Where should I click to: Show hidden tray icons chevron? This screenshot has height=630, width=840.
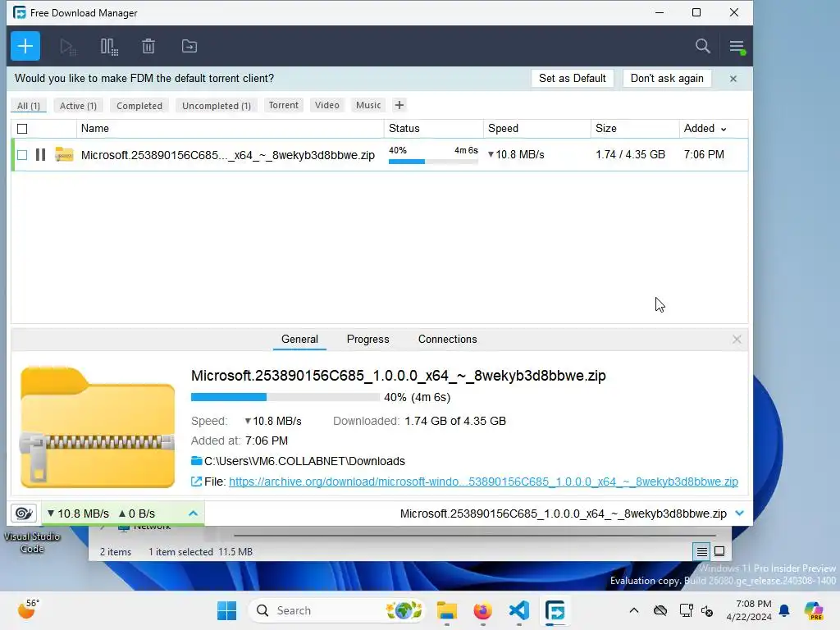coord(634,610)
